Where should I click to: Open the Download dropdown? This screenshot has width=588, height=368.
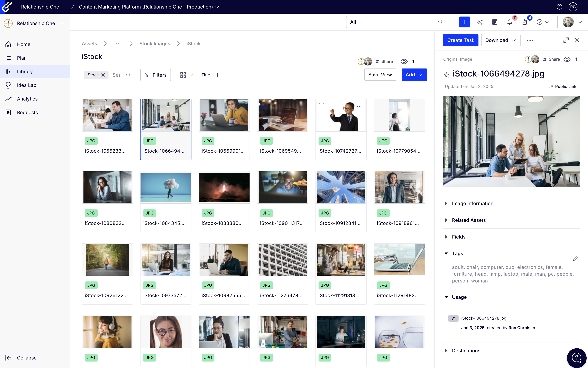click(x=500, y=40)
